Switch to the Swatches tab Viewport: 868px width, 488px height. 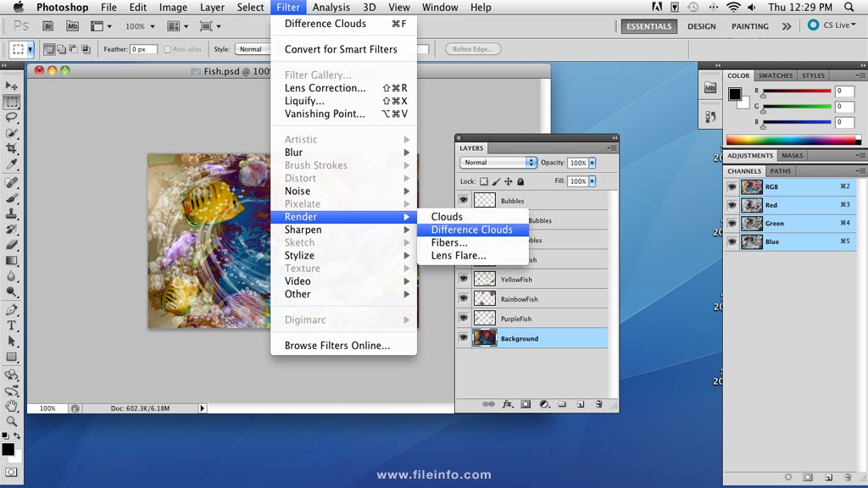[x=775, y=75]
